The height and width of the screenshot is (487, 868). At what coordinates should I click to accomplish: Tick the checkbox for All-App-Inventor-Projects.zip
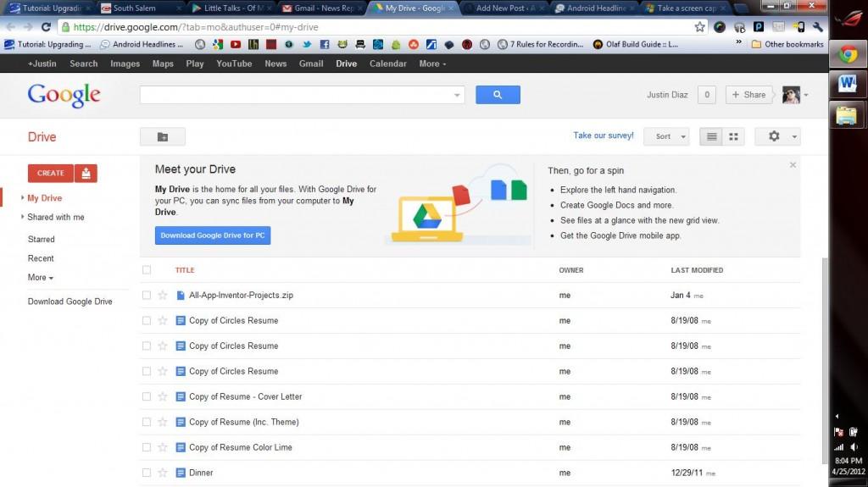coord(147,296)
